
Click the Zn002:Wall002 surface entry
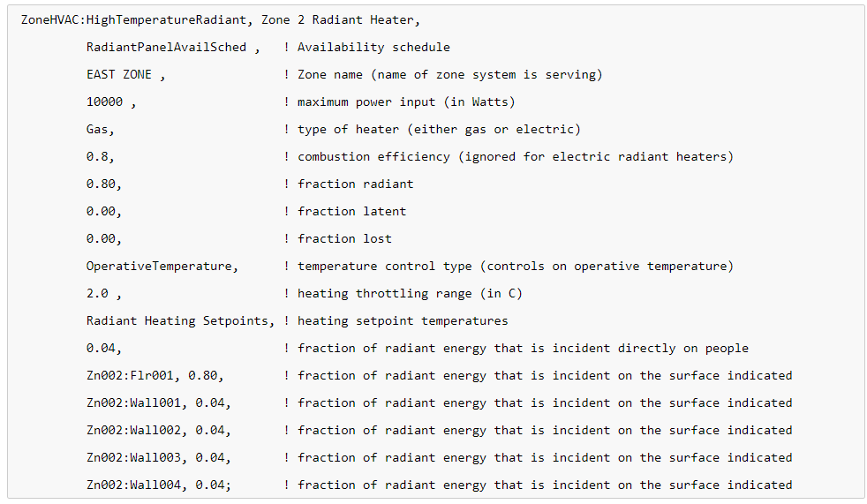tap(133, 430)
